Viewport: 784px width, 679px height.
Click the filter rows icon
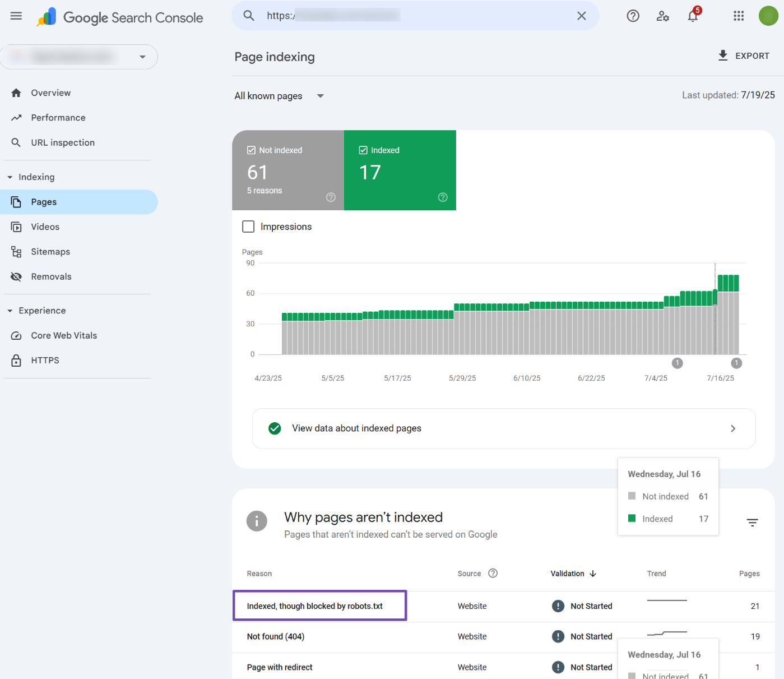pos(752,523)
